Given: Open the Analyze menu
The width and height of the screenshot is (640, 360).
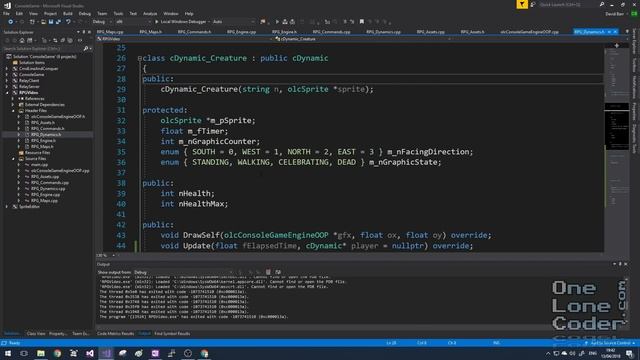Looking at the screenshot, I should pos(150,13).
